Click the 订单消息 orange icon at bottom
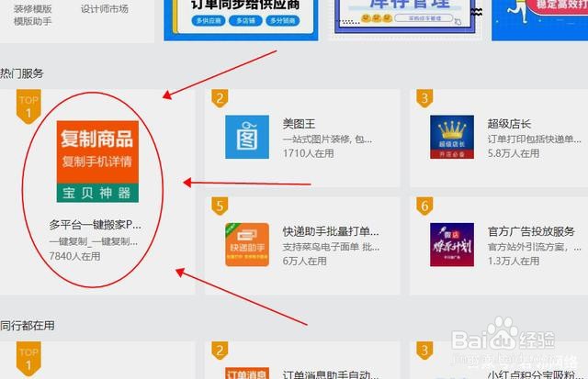Viewport: 588px width, 379px height. (247, 373)
